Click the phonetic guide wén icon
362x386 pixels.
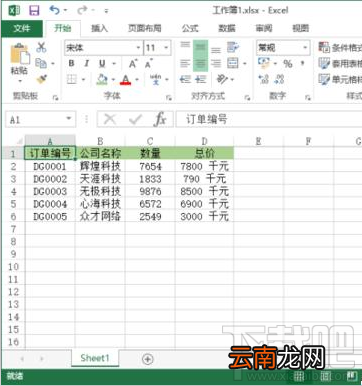pyautogui.click(x=155, y=79)
